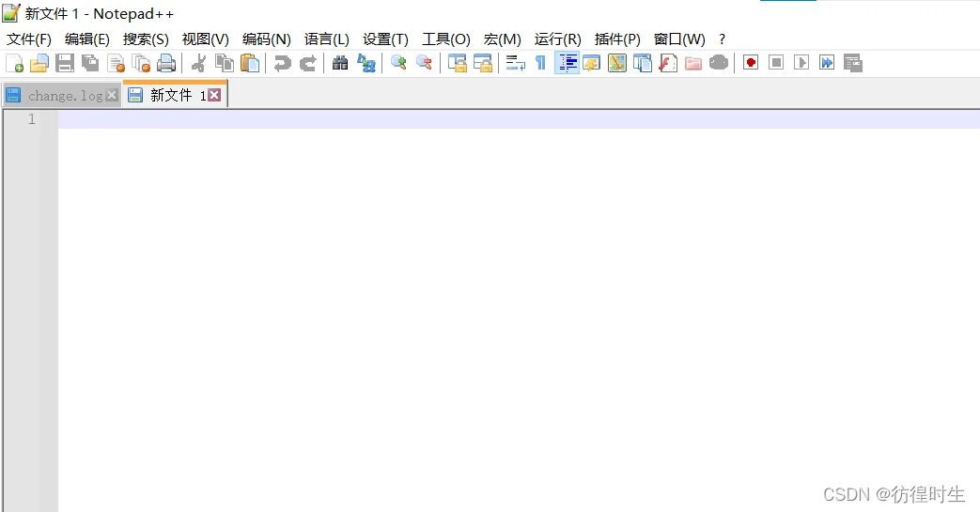Open the 宏(M) menu
The height and width of the screenshot is (512, 980).
[x=503, y=39]
